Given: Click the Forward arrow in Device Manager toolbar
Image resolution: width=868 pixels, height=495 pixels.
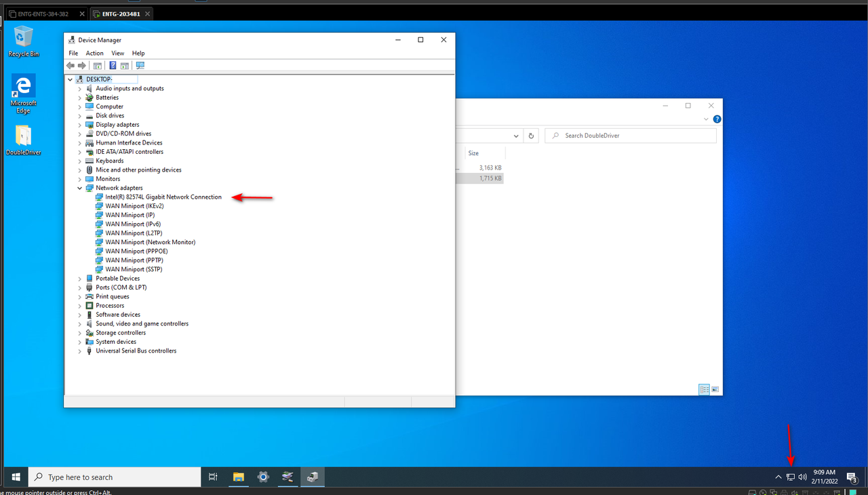Looking at the screenshot, I should pos(82,66).
